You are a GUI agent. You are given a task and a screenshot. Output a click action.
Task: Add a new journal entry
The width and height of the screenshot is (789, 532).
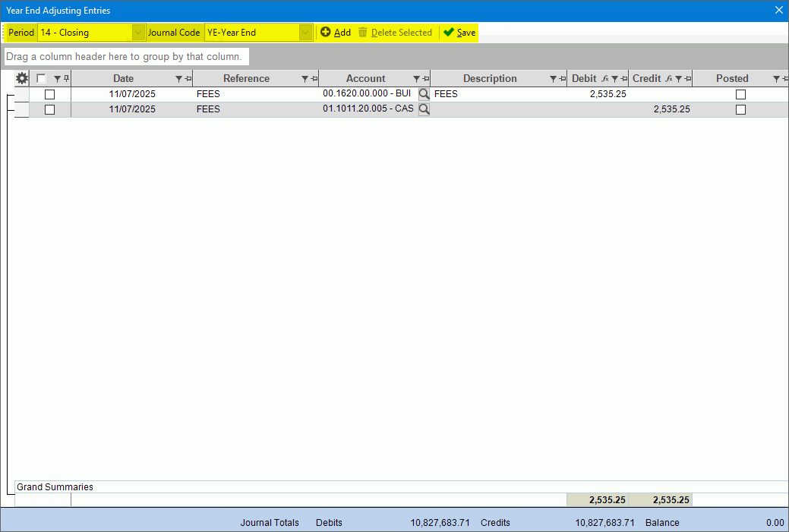336,33
